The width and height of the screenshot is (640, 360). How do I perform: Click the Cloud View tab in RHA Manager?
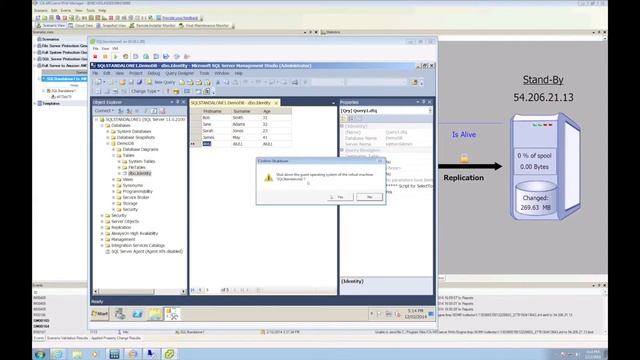pos(81,26)
